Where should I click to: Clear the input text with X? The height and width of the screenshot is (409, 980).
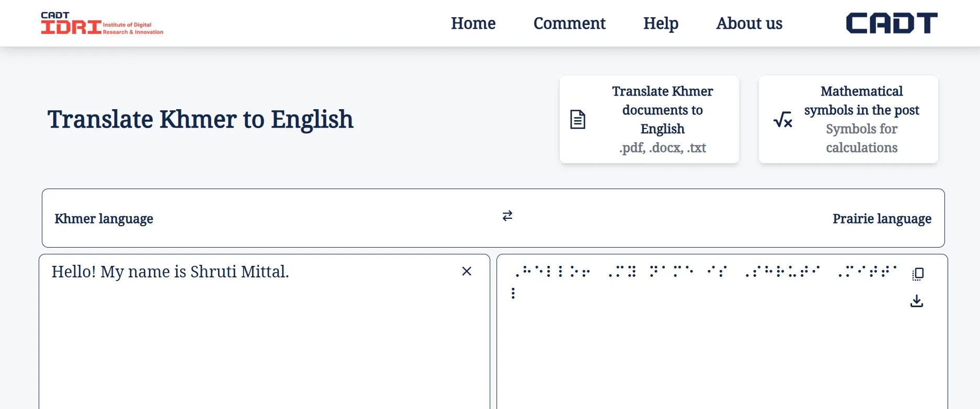point(467,271)
